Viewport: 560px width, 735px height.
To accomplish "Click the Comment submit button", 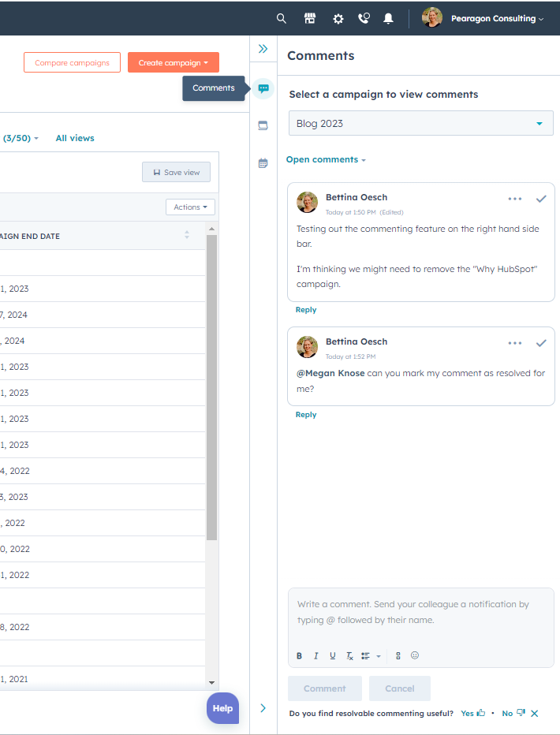I will 325,688.
